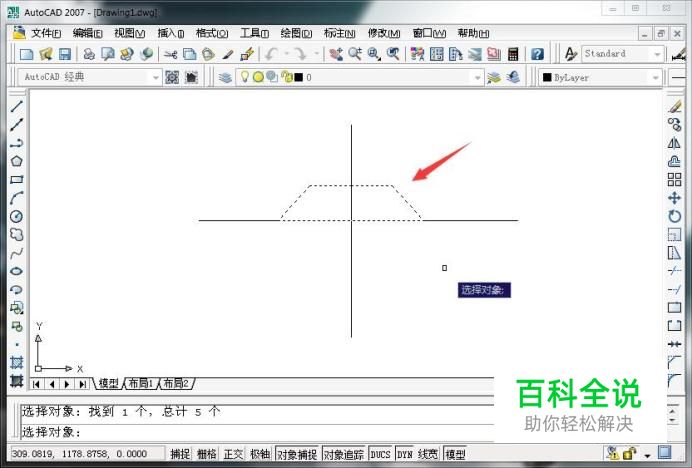692x468 pixels.
Task: Click the Zoom Realtime icon
Action: pos(355,54)
